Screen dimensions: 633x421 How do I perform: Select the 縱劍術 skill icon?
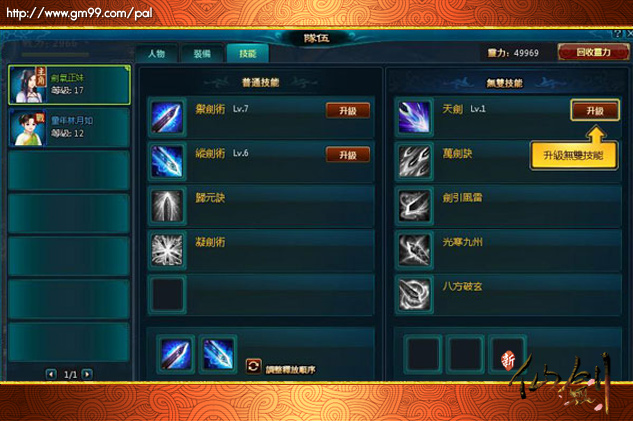click(167, 161)
